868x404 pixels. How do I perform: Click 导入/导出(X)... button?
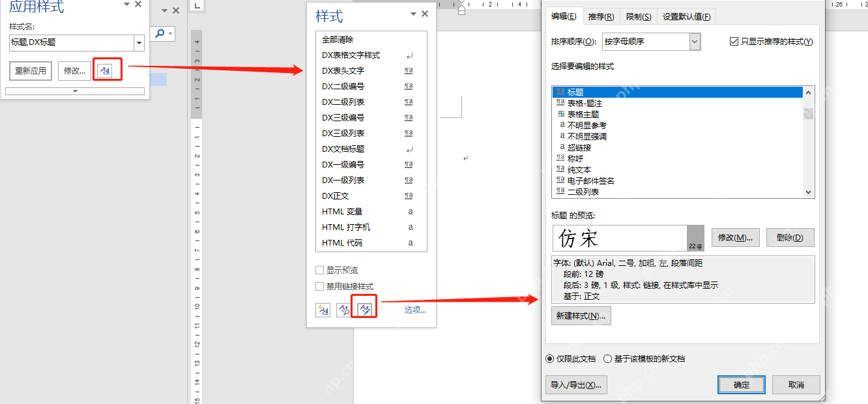click(x=576, y=384)
